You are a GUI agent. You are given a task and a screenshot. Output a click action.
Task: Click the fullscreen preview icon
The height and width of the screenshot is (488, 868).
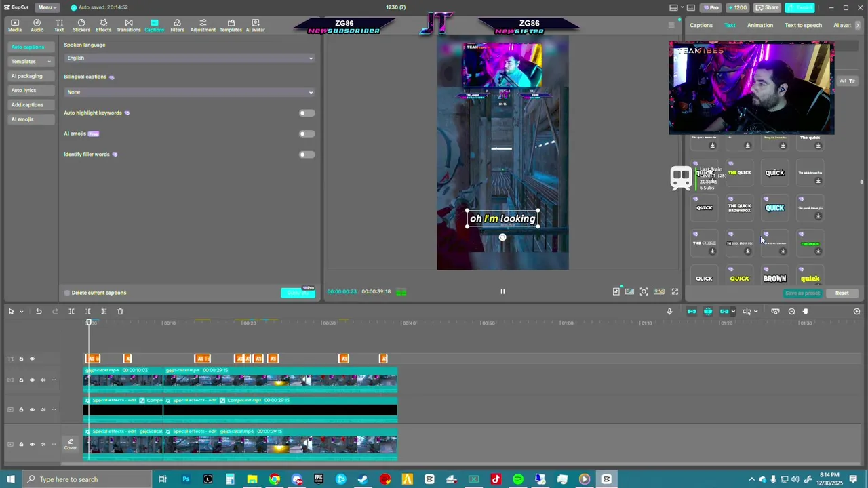(x=675, y=291)
